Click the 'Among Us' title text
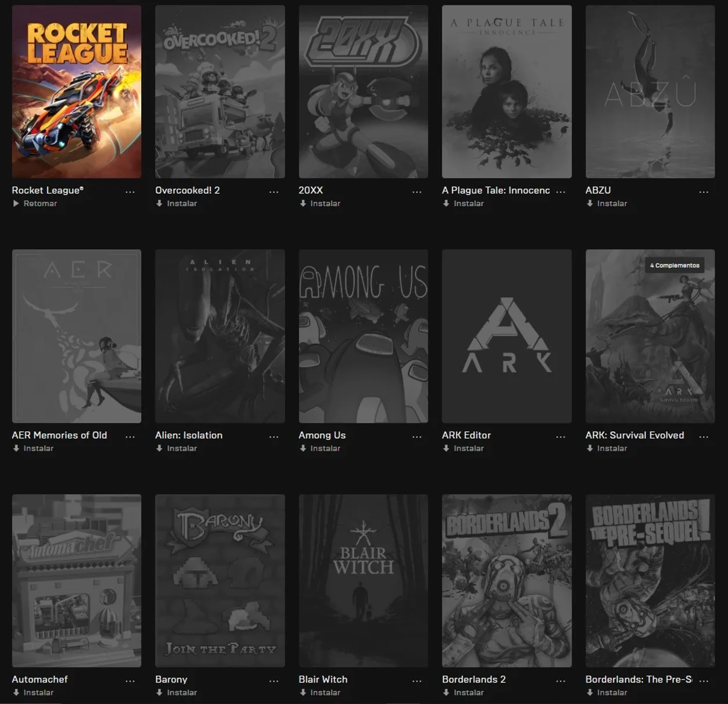 [322, 435]
